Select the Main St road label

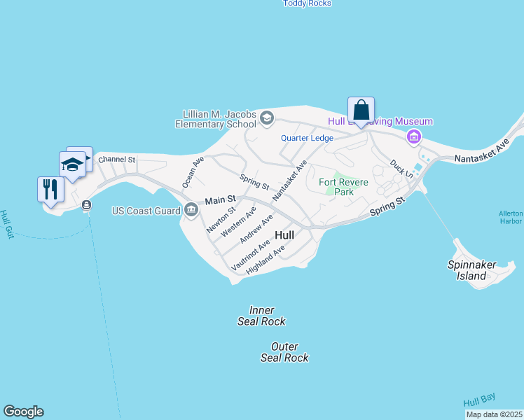pos(221,200)
